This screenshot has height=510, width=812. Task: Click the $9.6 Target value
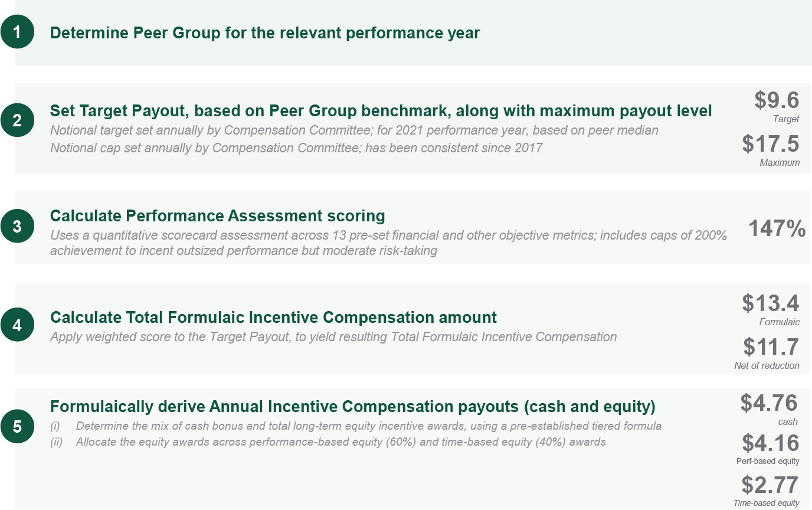pos(777,100)
